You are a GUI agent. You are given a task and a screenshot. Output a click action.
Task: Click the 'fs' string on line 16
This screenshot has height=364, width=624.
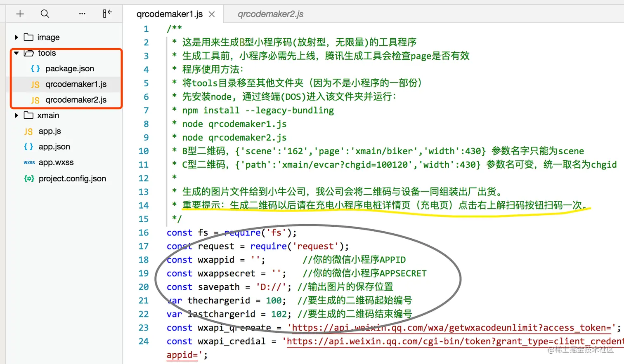click(x=277, y=233)
